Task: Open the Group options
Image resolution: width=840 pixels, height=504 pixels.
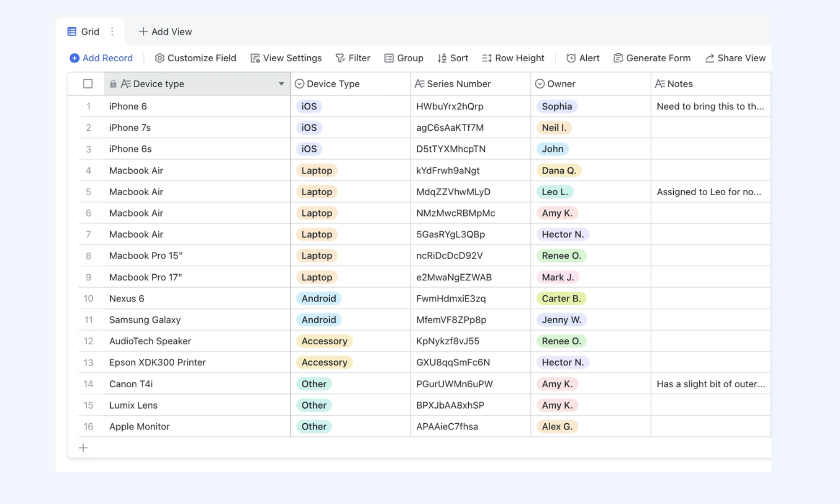Action: pos(404,58)
